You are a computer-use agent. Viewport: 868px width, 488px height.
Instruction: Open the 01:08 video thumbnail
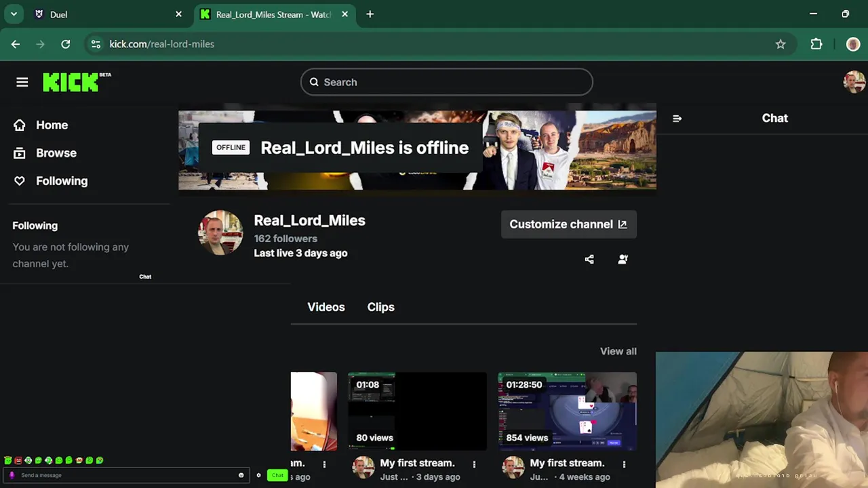(417, 411)
